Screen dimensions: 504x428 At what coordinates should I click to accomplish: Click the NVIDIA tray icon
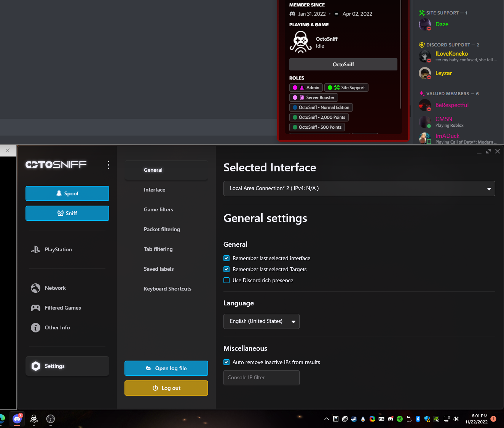[x=436, y=419]
